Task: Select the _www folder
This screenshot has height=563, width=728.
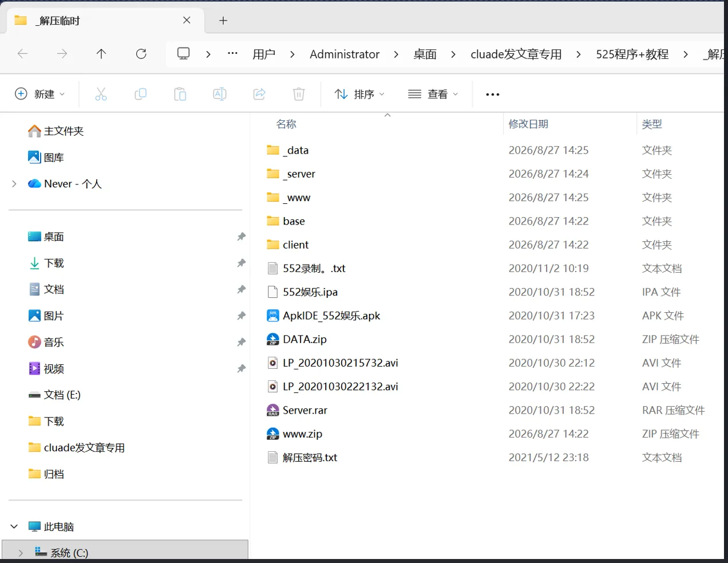Action: tap(288, 198)
